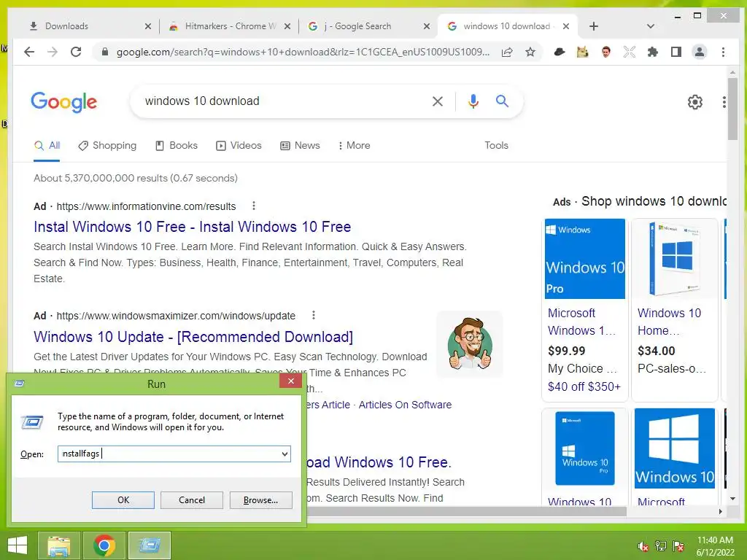Screen dimensions: 747x560
Task: Open the doge dog extension icon
Action: pyautogui.click(x=582, y=52)
